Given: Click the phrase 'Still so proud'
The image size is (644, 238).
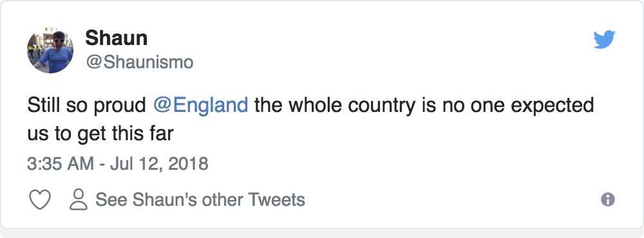Looking at the screenshot, I should 87,106.
